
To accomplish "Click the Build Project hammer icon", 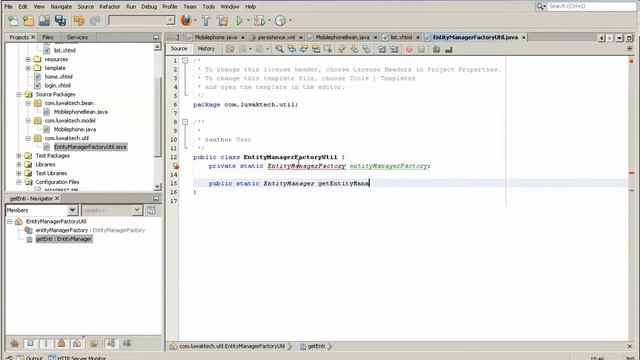I will pos(206,20).
